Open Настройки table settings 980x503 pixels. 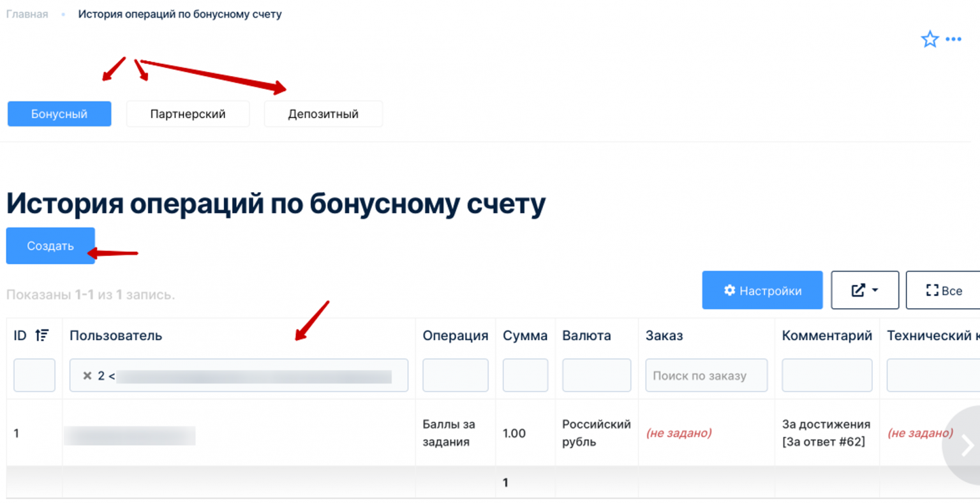click(x=762, y=290)
